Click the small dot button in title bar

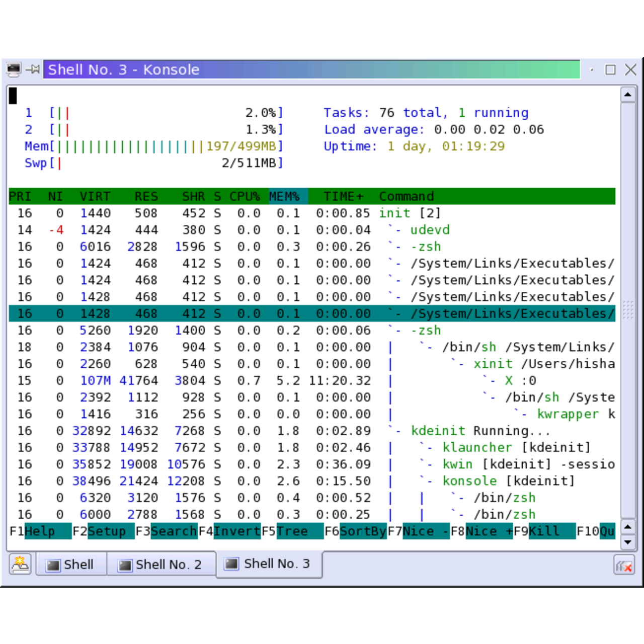point(592,69)
